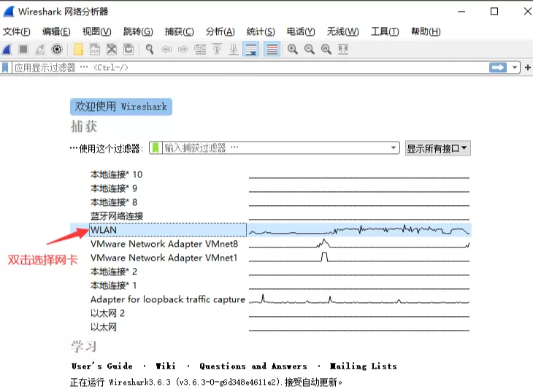The image size is (533, 392).
Task: Click the WLAN traffic sparkline graph
Action: pos(359,230)
